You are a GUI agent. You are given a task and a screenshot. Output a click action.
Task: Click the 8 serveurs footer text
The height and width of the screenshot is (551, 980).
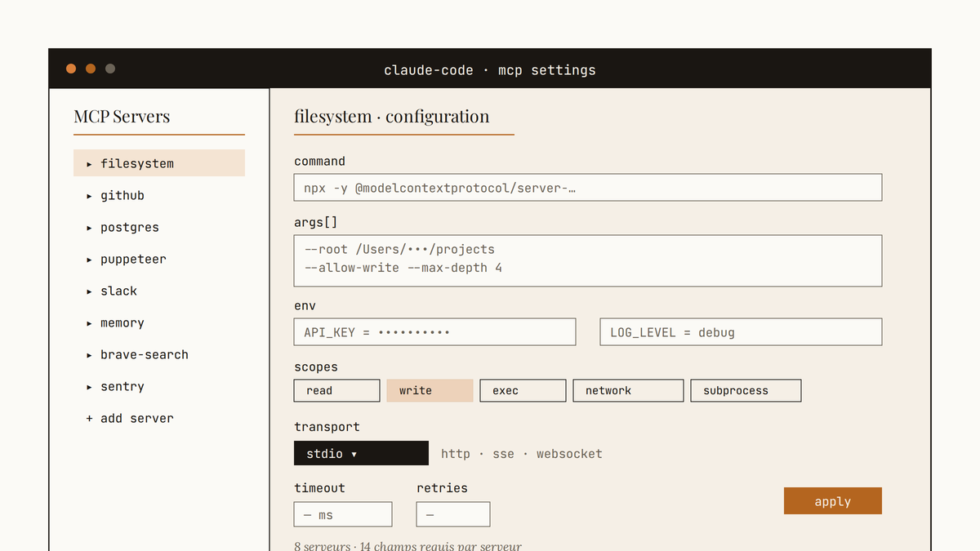[408, 546]
